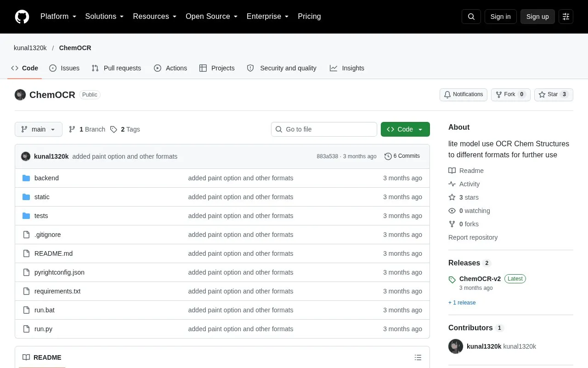Viewport: 588px width, 368px height.
Task: Expand the Solutions menu
Action: tap(105, 17)
